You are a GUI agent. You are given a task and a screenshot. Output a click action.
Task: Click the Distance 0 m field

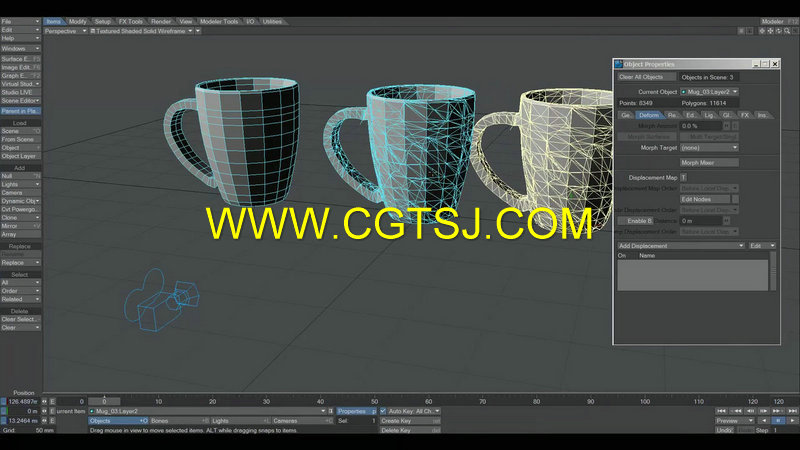[x=701, y=221]
